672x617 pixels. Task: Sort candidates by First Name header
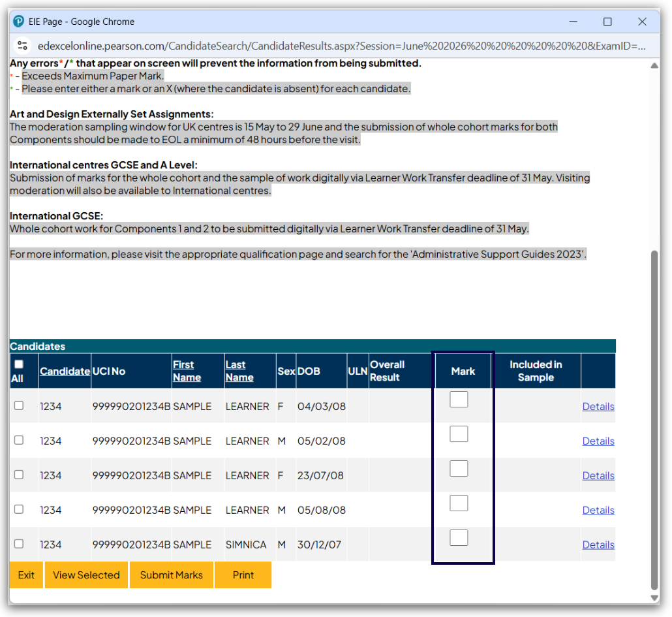187,371
